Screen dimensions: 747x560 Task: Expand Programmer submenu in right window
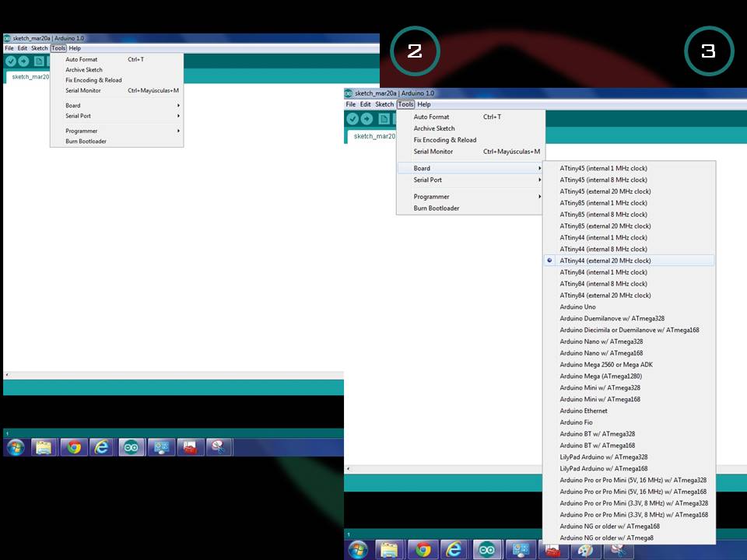471,196
